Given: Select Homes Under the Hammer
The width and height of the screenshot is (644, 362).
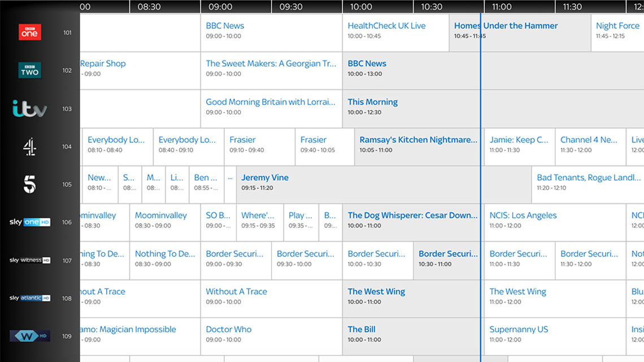Looking at the screenshot, I should pos(520,32).
